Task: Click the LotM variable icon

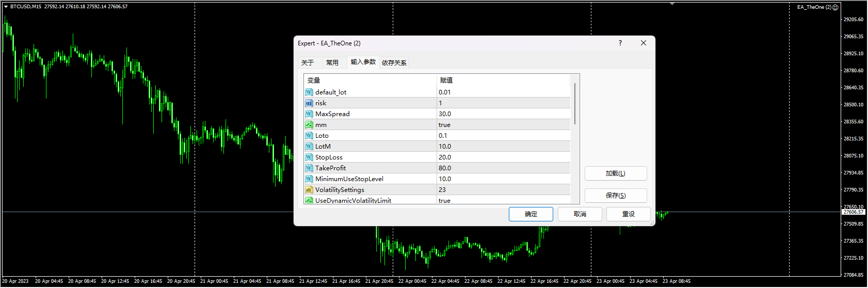Action: (x=309, y=147)
